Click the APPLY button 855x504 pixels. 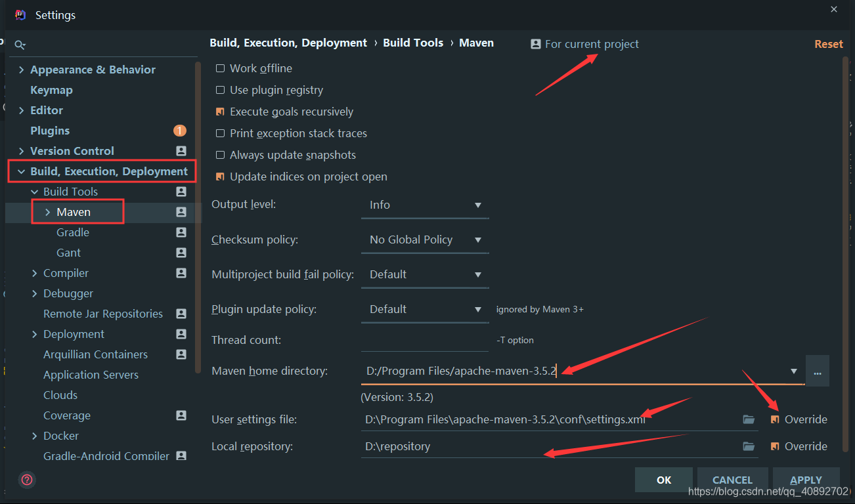(806, 480)
